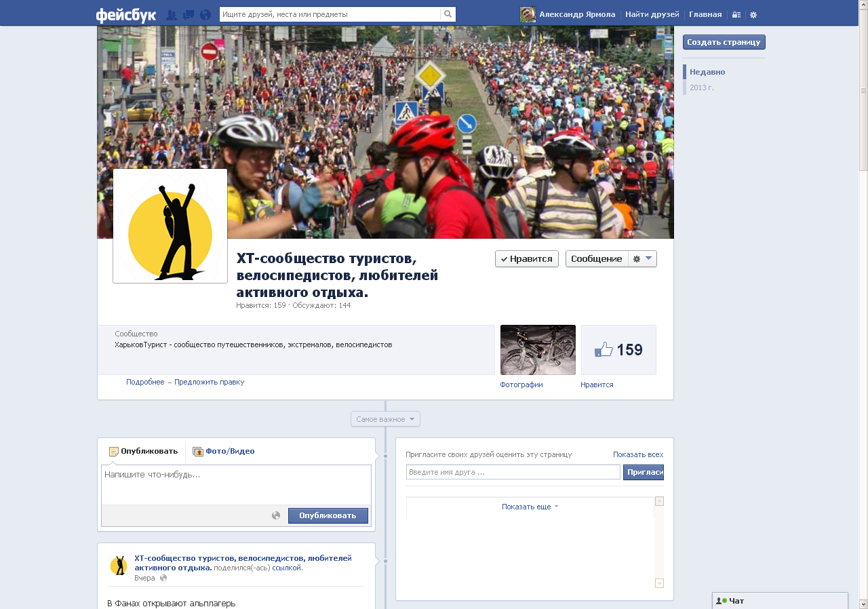
Task: Open the messages icon in top bar
Action: tap(189, 15)
